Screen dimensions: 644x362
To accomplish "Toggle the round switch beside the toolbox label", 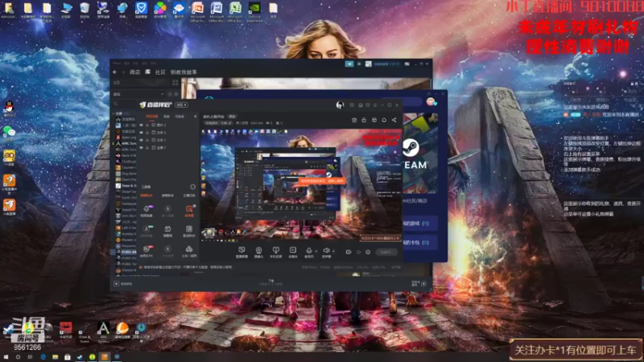I will (x=192, y=187).
